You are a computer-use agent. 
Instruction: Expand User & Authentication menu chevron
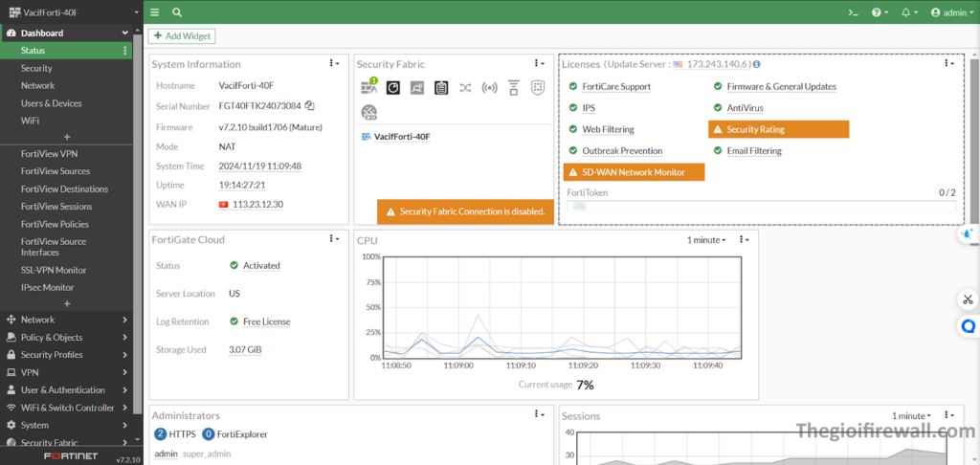[x=125, y=390]
